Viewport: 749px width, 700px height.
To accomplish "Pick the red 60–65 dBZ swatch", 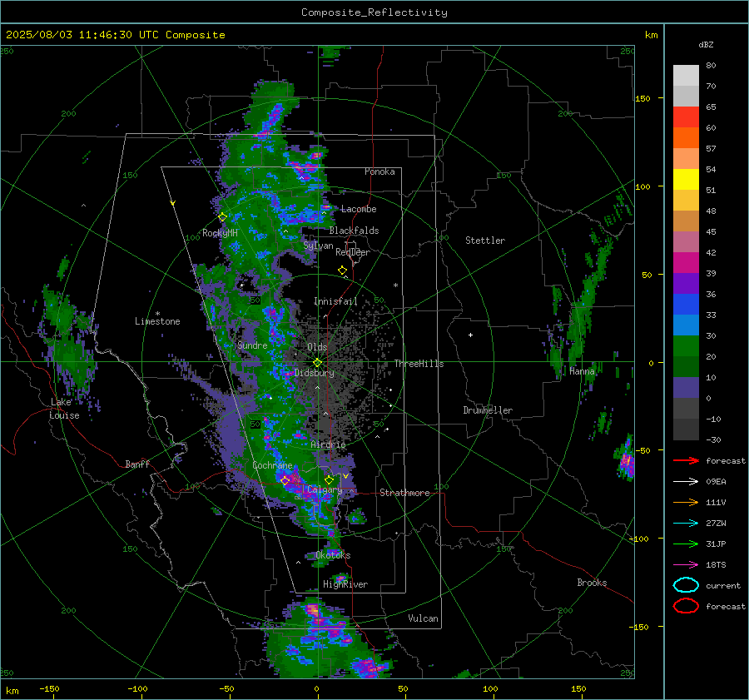I will [x=686, y=117].
